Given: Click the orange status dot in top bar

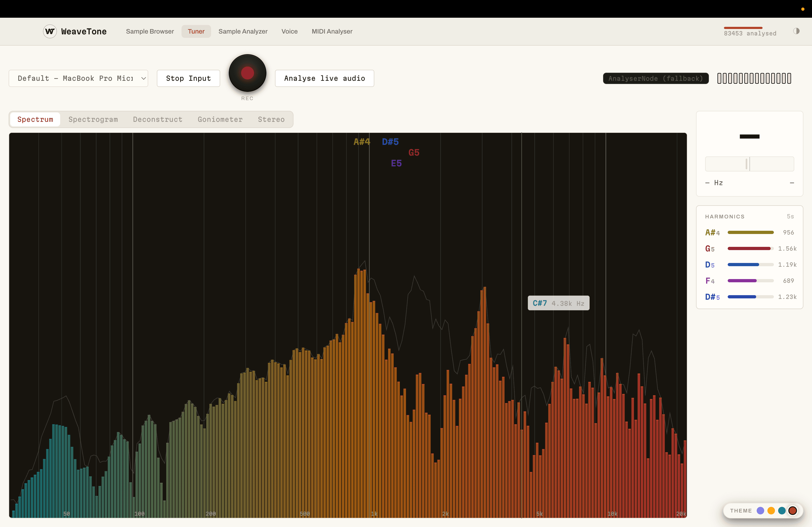Looking at the screenshot, I should (x=803, y=9).
